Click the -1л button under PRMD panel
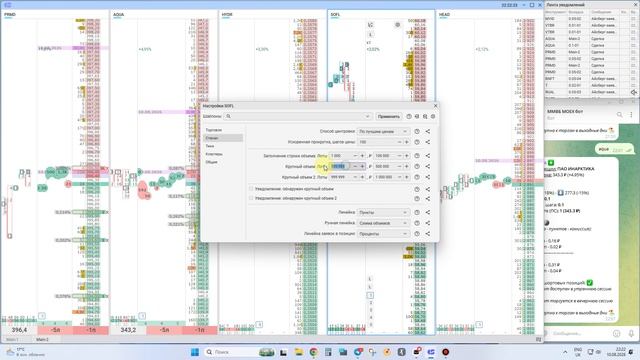The width and height of the screenshot is (640, 360). click(91, 330)
